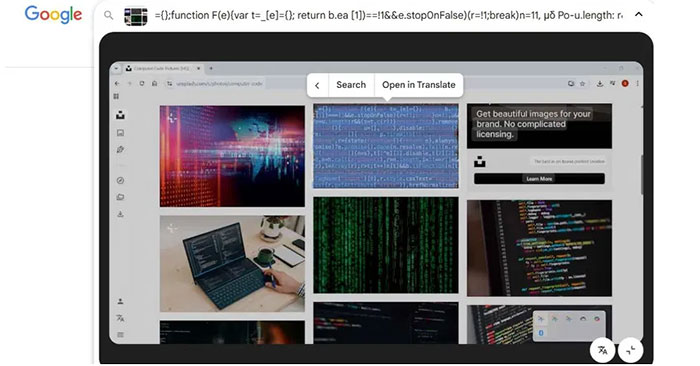Screen dimensions: 700x366
Task: Choose Open in Translate in the popup
Action: [x=419, y=85]
